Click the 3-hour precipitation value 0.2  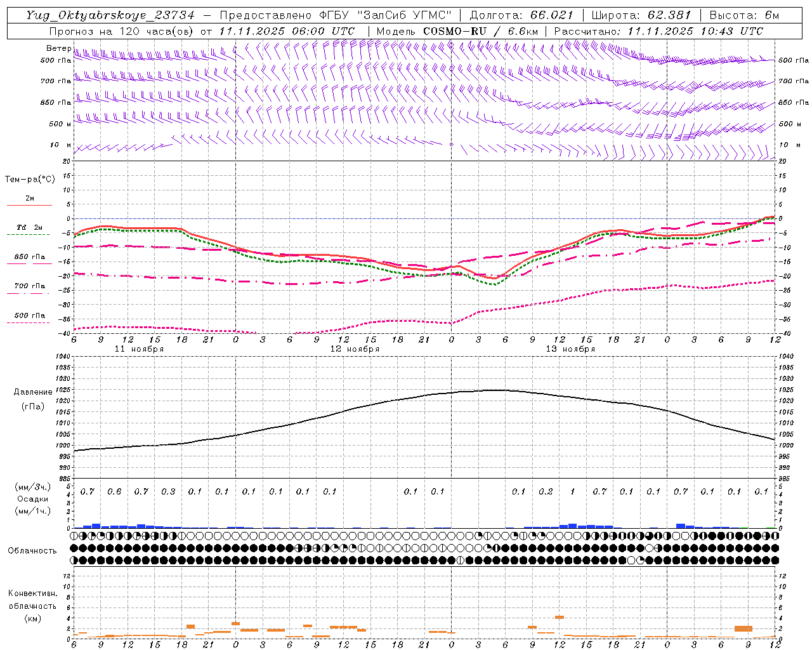(546, 492)
